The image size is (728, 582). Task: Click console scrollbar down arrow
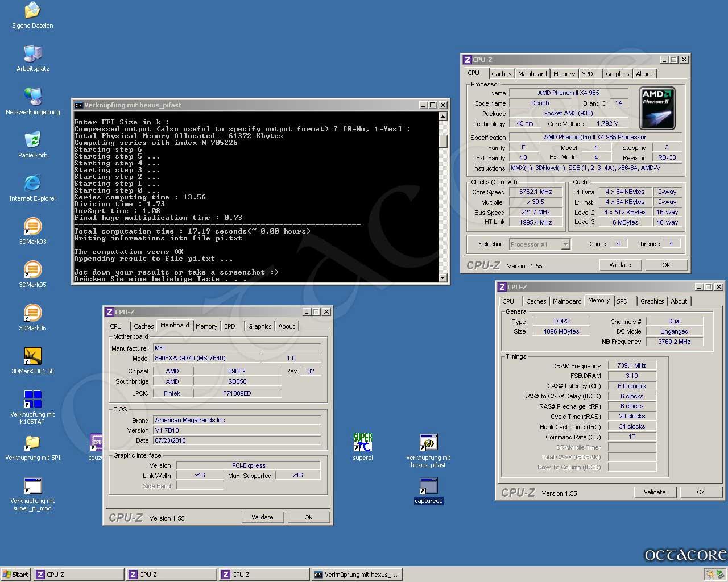coord(443,277)
